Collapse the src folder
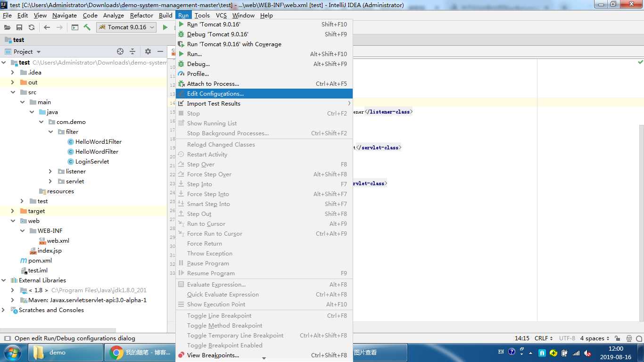This screenshot has width=644, height=362. [x=13, y=92]
